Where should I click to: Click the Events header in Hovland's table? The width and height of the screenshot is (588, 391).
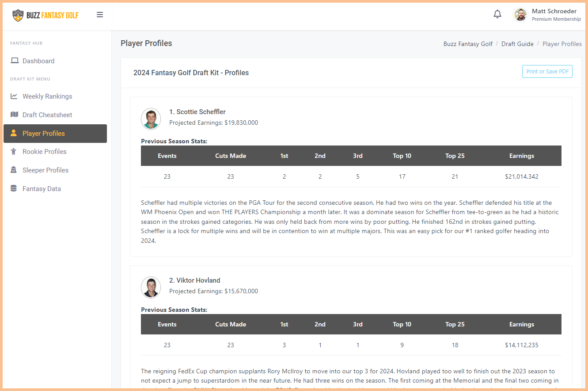[x=167, y=324]
